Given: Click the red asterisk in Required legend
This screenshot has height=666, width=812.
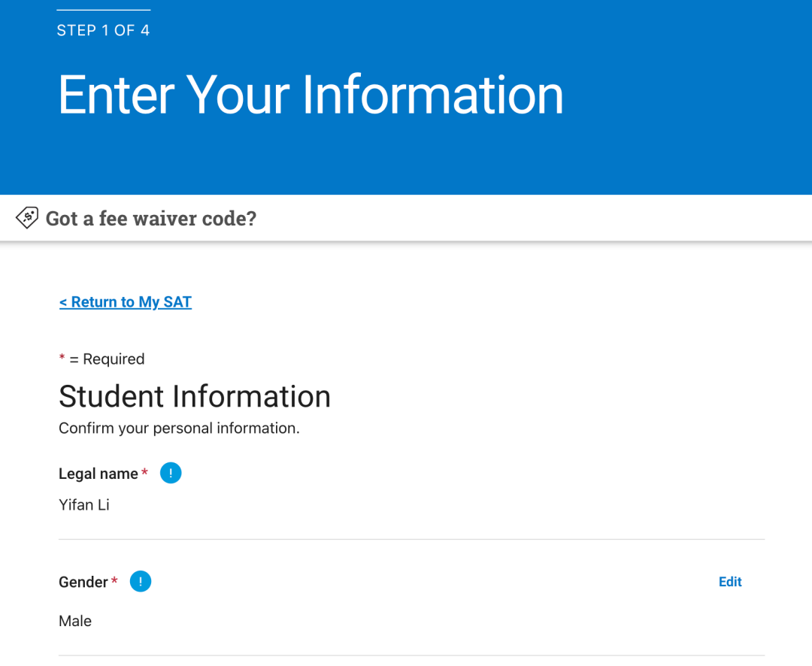Looking at the screenshot, I should point(62,357).
